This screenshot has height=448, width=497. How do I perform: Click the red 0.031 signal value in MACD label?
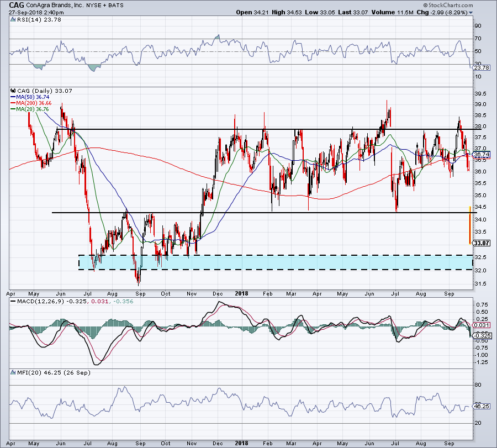coord(99,301)
